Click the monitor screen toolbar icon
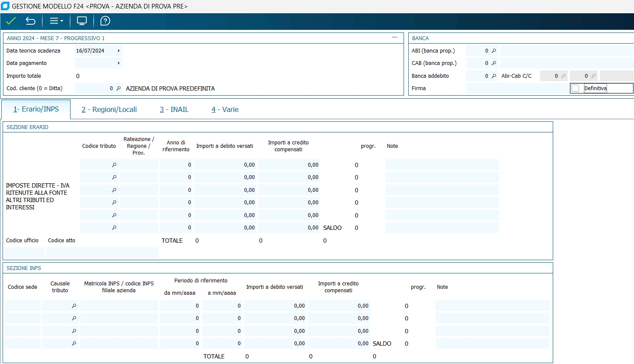634x364 pixels. [x=82, y=21]
